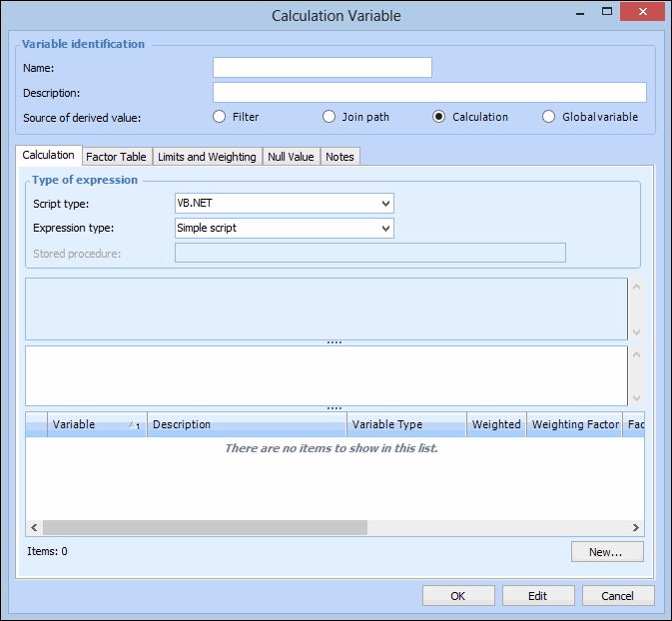Sort the list by Variable column header
The image size is (672, 621).
pos(96,424)
